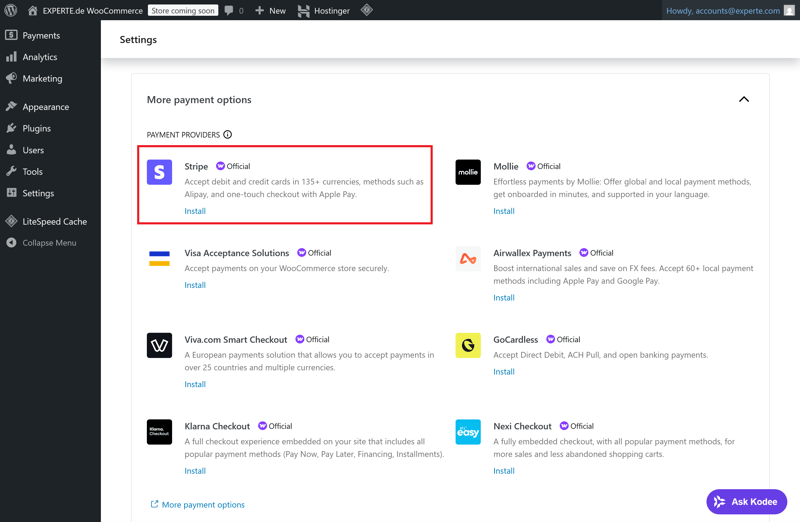Viewport: 800px width, 522px height.
Task: Click the payment providers info icon
Action: (228, 135)
